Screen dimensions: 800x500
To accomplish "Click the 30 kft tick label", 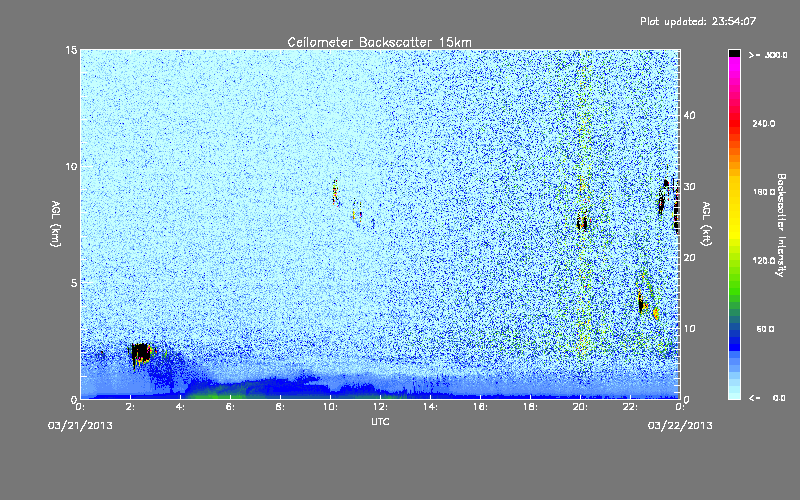I will (689, 187).
